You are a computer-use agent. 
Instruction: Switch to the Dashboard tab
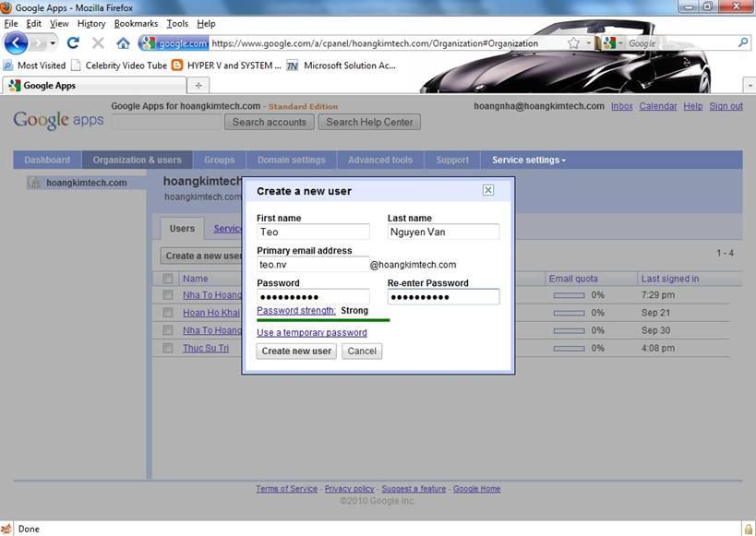(47, 160)
